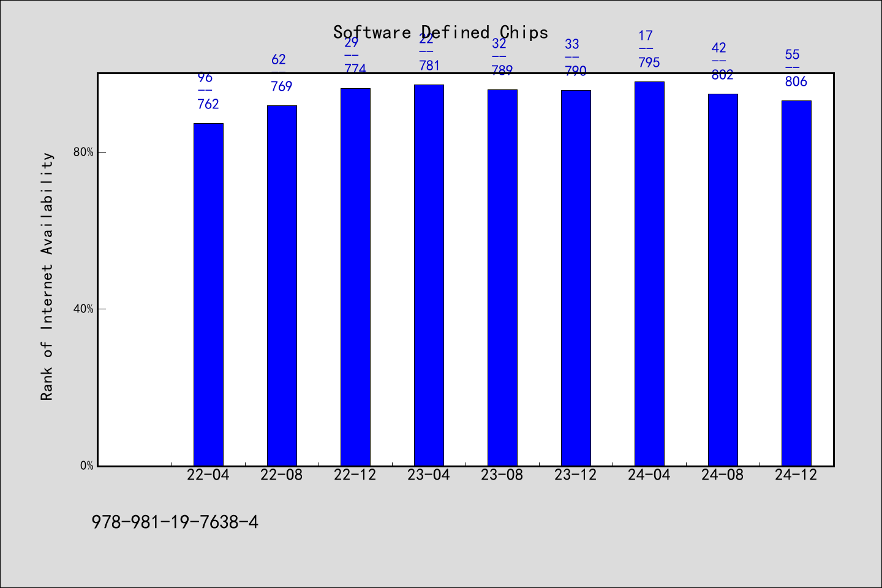This screenshot has width=882, height=588.
Task: Pick the tallest bar at 24-04
Action: [x=649, y=274]
